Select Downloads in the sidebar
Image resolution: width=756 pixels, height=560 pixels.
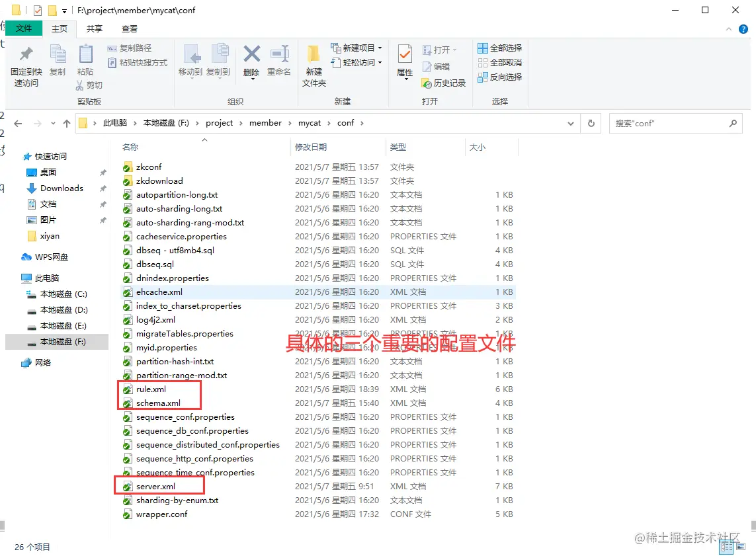[55, 188]
